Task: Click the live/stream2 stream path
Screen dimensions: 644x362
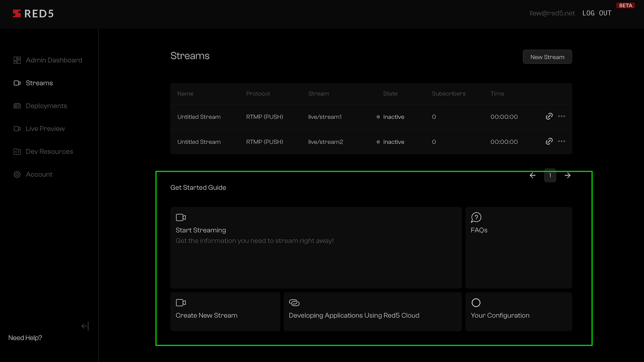Action: [x=326, y=142]
